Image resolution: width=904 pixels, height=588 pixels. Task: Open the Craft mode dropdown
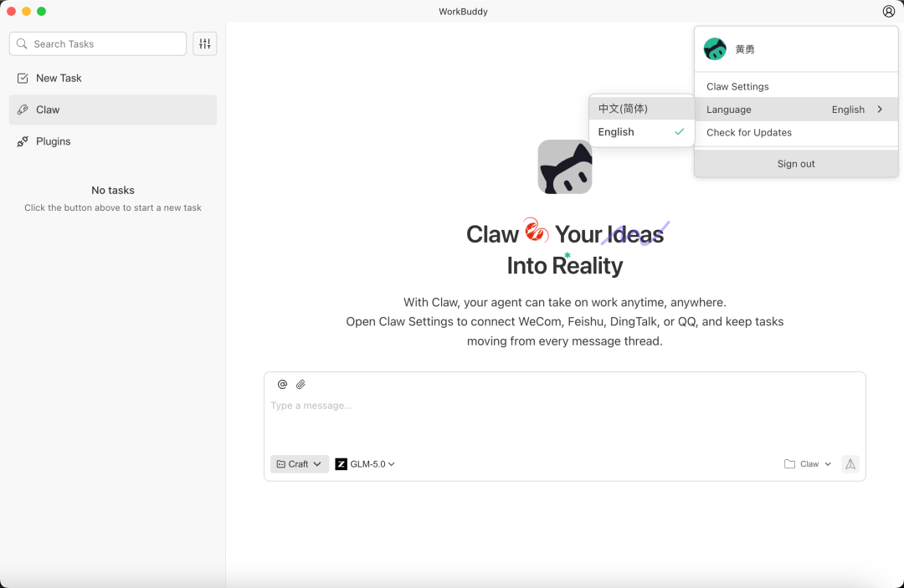(x=299, y=464)
